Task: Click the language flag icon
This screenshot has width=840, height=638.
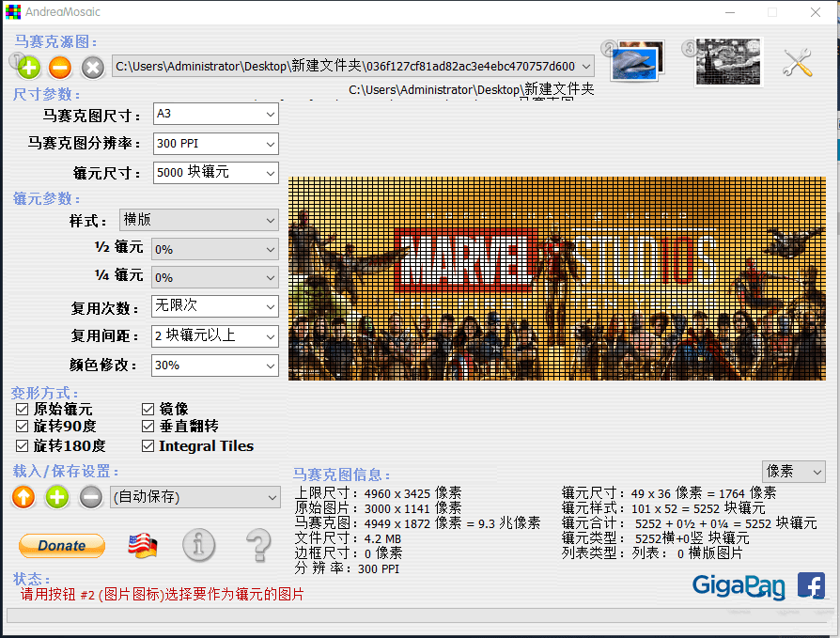Action: click(x=143, y=546)
